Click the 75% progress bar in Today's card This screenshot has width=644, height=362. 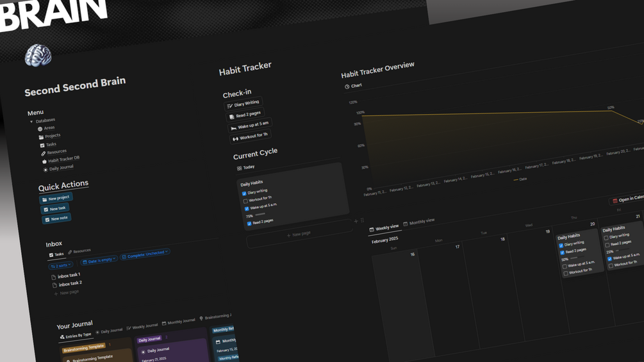260,214
